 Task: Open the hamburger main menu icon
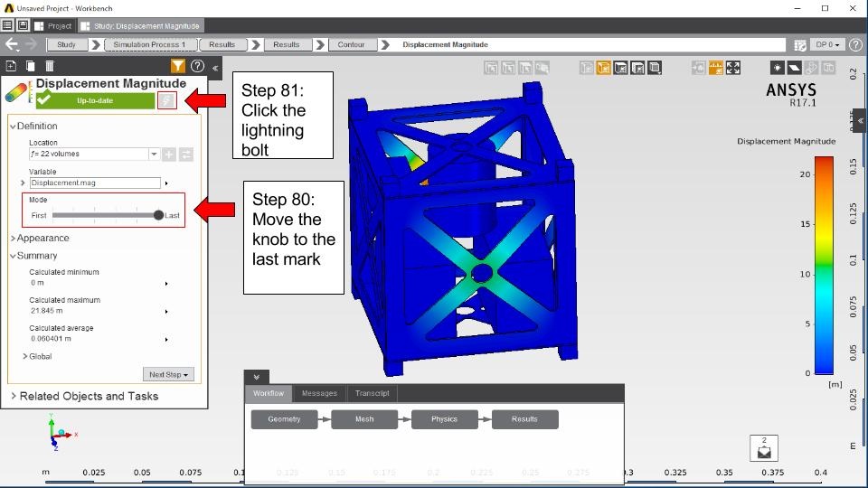[7, 25]
